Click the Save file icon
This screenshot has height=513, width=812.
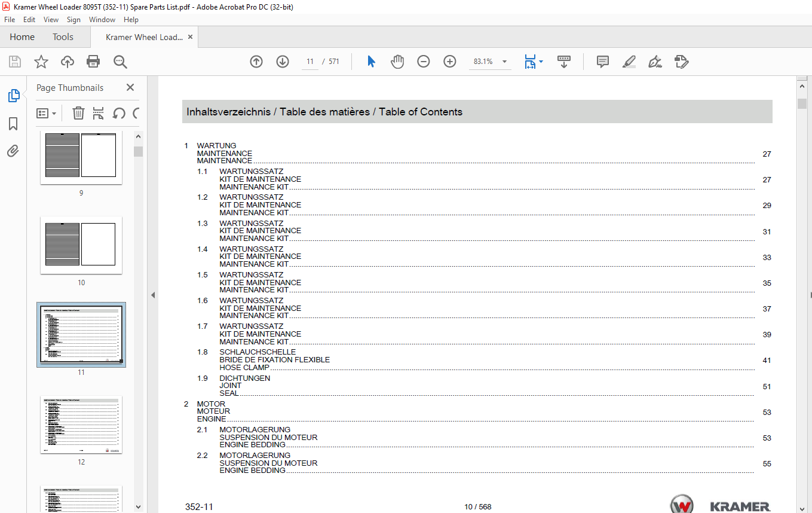click(x=15, y=62)
